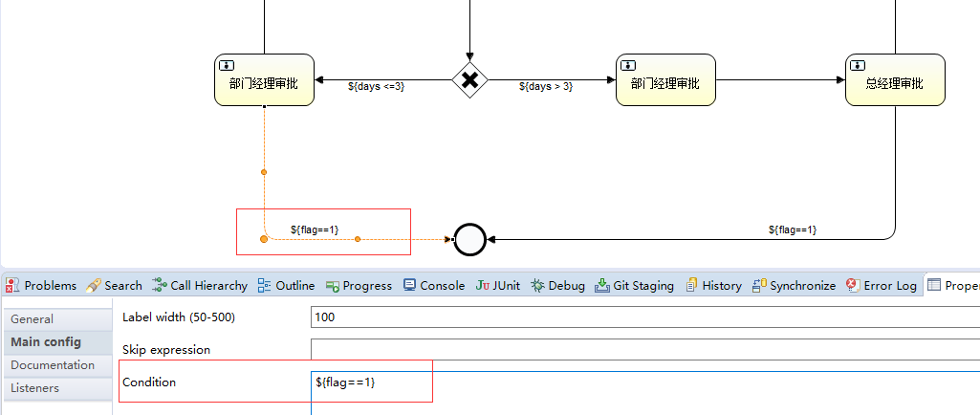Click the Call Hierarchy tree icon

coord(160,286)
